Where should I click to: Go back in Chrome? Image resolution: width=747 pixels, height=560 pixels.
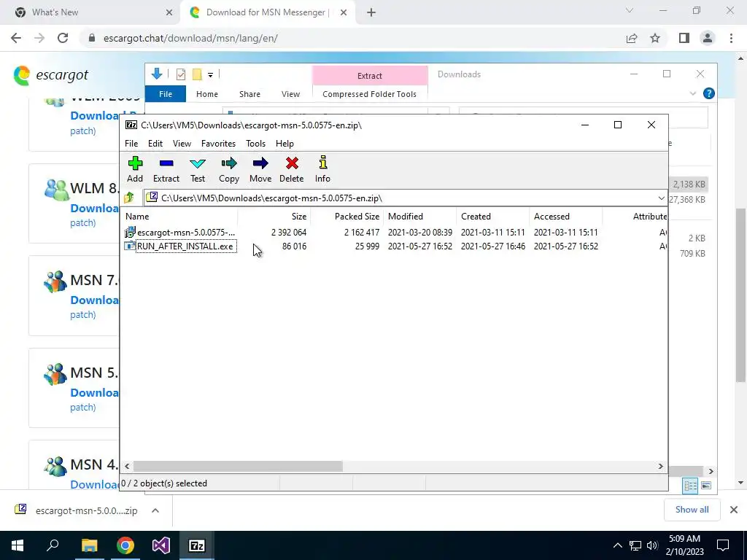(16, 38)
